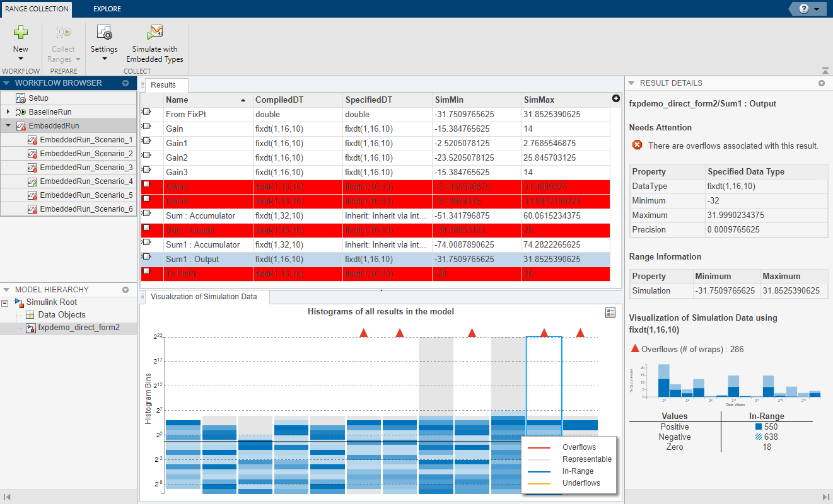Collapse the EmbeddedRun tree node

click(8, 125)
